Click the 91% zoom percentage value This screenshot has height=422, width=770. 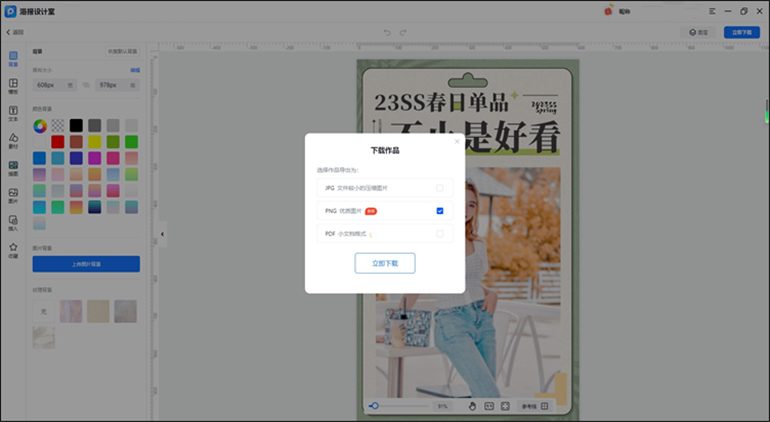(x=443, y=406)
